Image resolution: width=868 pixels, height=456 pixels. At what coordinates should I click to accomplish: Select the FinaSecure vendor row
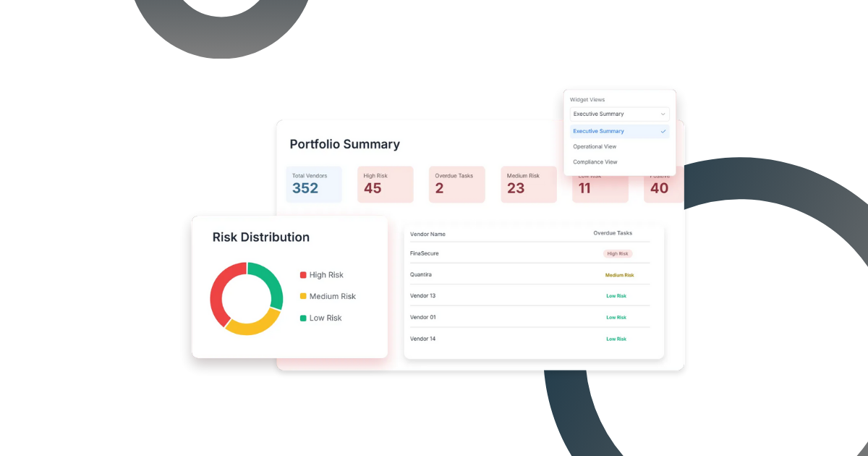(530, 253)
